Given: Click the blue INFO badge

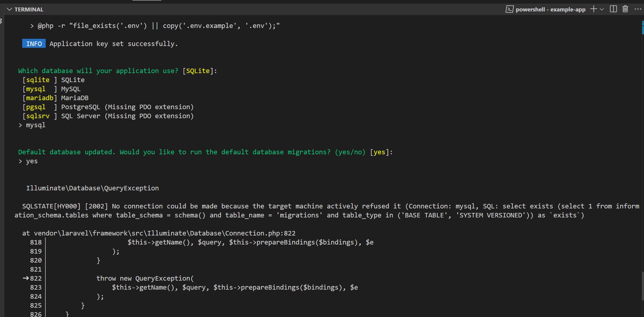Looking at the screenshot, I should (34, 44).
